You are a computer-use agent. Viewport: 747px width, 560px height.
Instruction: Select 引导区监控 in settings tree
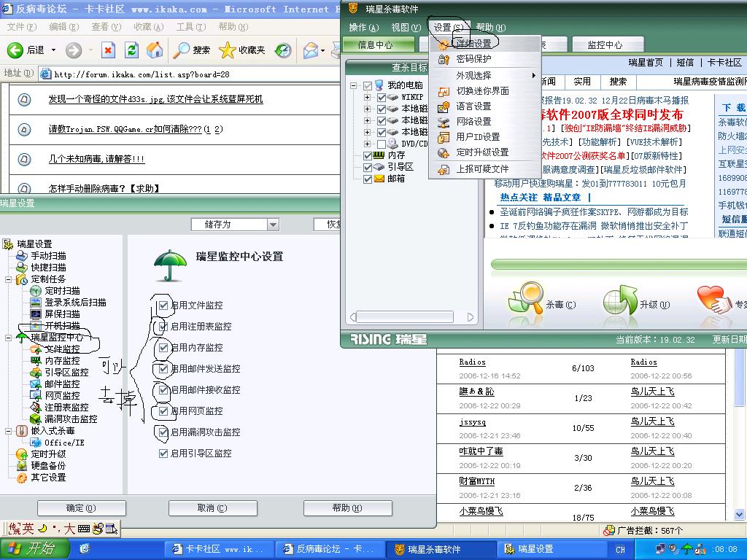pyautogui.click(x=66, y=373)
